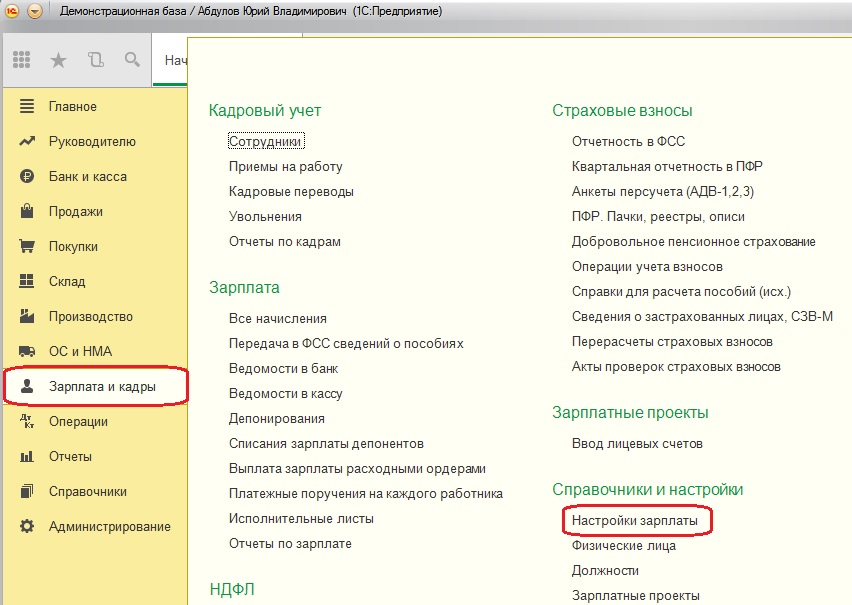The image size is (852, 605).
Task: Open Акты проверок страховых взносов
Action: 676,366
